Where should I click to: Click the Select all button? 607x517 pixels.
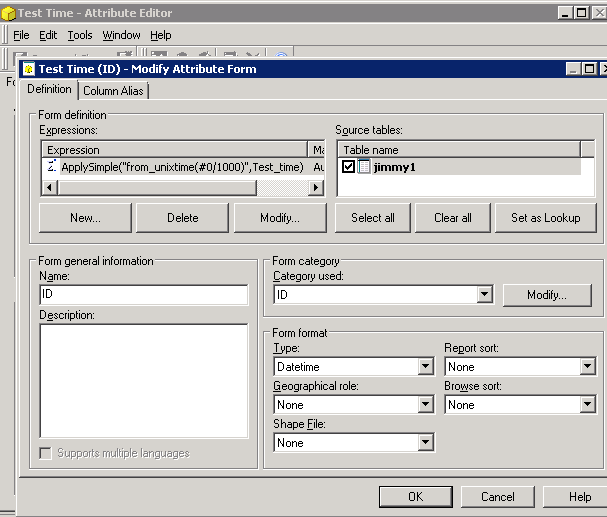click(x=373, y=218)
